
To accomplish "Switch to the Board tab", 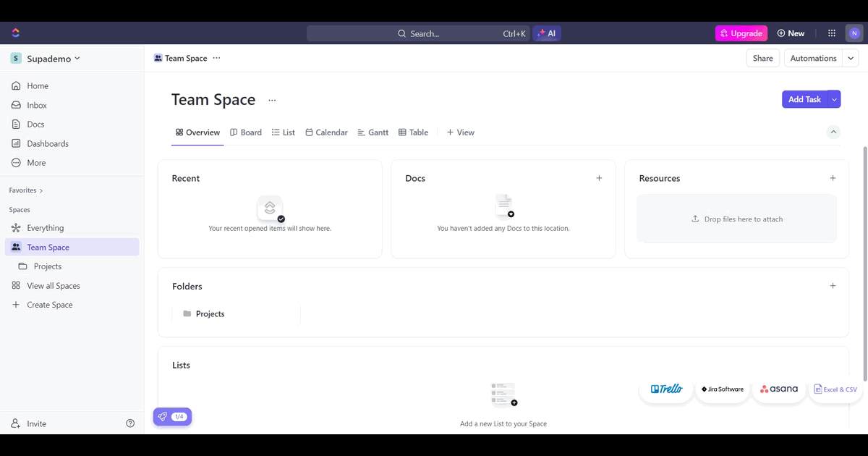I will pyautogui.click(x=246, y=132).
